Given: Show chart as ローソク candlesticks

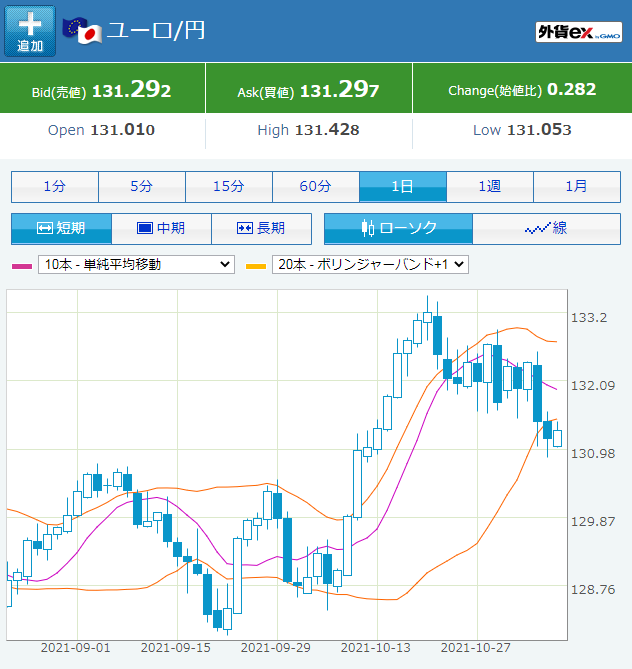Looking at the screenshot, I should coord(399,229).
